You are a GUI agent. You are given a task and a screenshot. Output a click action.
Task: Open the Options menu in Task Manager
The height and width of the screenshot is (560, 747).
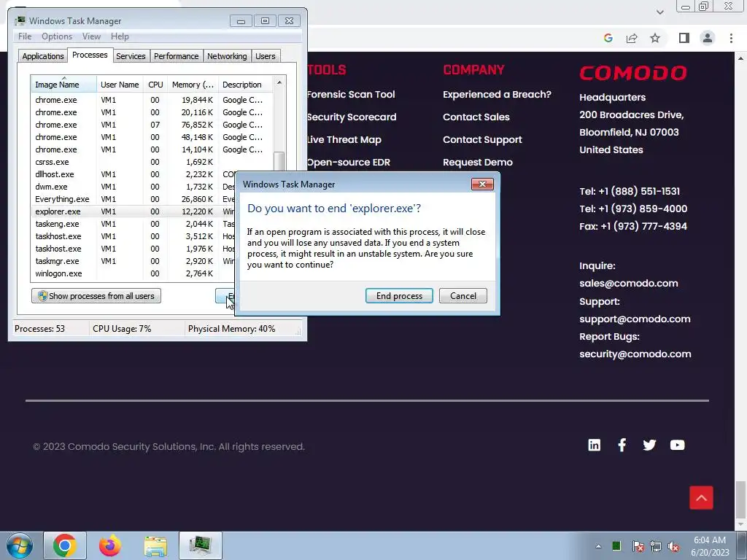(x=57, y=36)
